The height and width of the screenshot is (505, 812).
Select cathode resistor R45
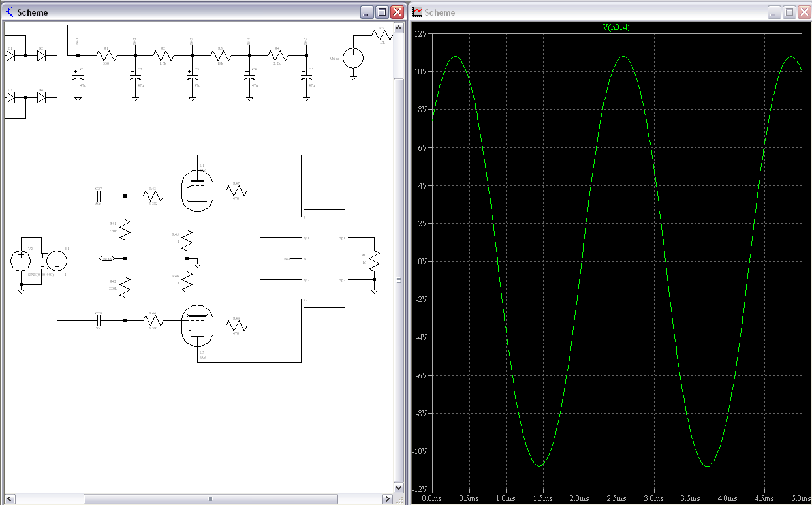point(187,241)
